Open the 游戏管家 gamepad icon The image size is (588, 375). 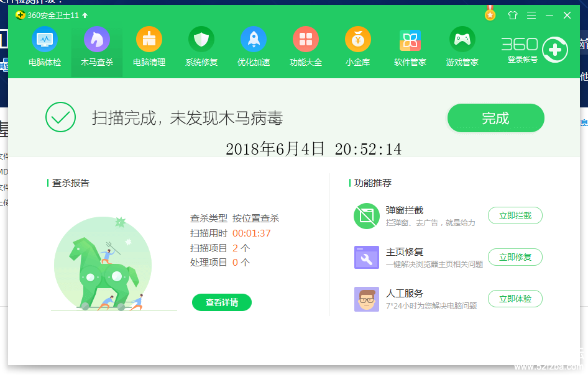462,39
